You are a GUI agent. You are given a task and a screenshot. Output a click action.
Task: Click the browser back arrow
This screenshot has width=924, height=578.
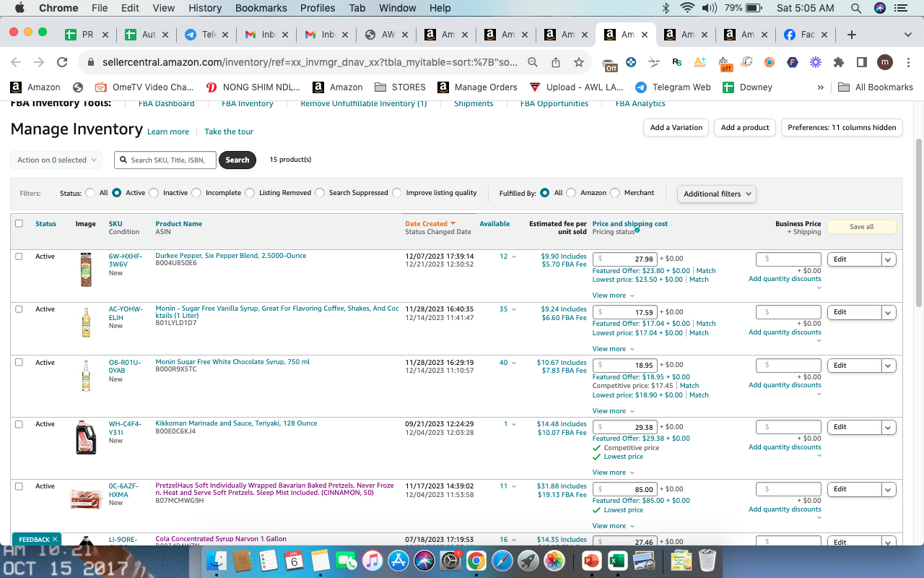point(16,62)
